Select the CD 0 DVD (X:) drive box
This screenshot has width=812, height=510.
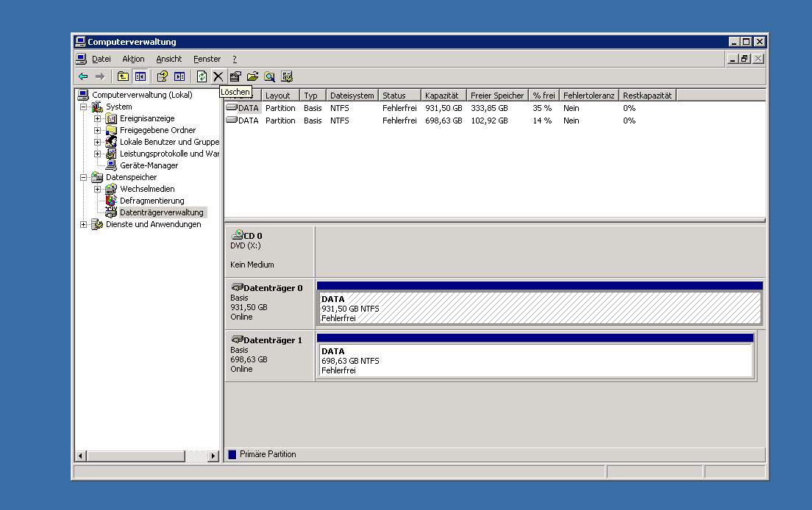coord(269,251)
